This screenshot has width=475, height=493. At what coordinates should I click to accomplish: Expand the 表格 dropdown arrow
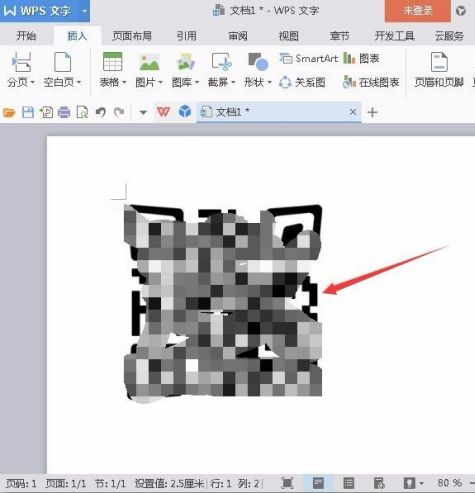(124, 82)
